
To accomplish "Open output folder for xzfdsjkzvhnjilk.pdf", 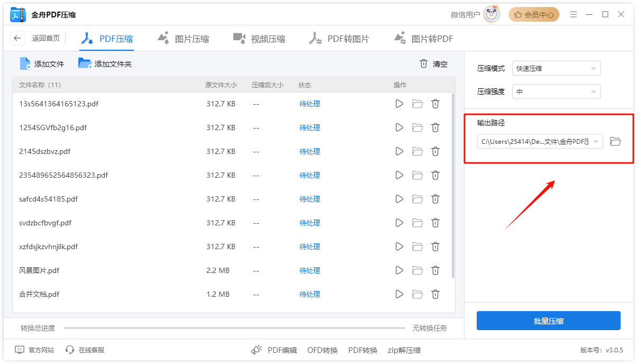I will pos(417,247).
